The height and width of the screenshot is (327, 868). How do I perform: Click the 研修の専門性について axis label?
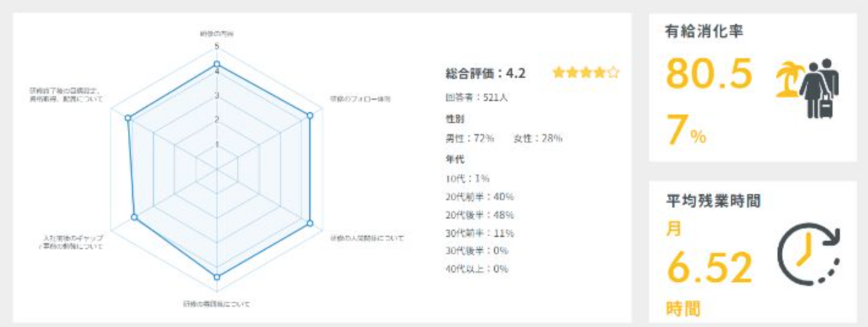217,303
